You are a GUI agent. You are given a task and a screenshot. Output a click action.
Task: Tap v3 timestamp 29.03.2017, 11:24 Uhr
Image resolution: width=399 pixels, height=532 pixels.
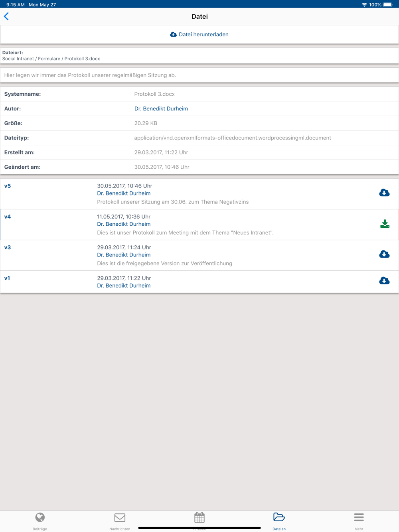click(x=124, y=247)
